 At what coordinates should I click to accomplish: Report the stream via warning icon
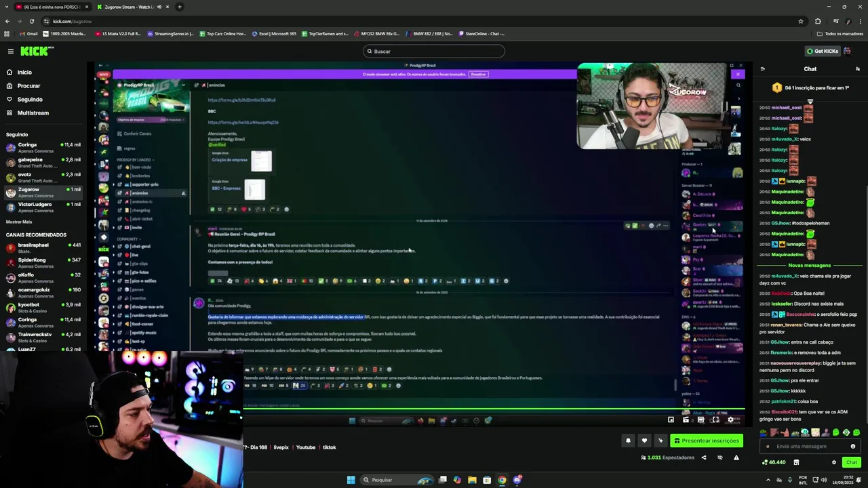click(736, 457)
